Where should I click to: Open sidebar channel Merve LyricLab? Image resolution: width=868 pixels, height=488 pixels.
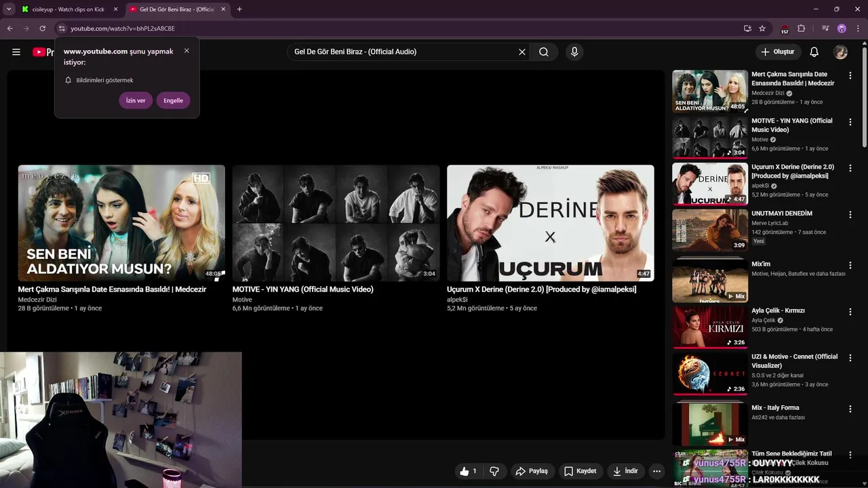[x=770, y=223]
